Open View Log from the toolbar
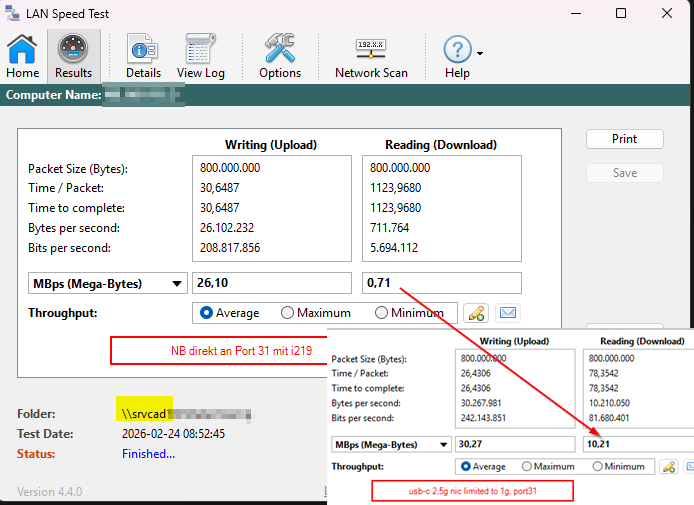 pyautogui.click(x=200, y=57)
